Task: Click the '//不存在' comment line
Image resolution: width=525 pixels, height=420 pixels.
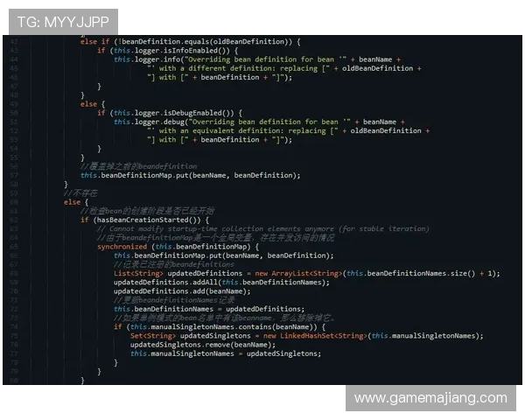Action: point(86,192)
